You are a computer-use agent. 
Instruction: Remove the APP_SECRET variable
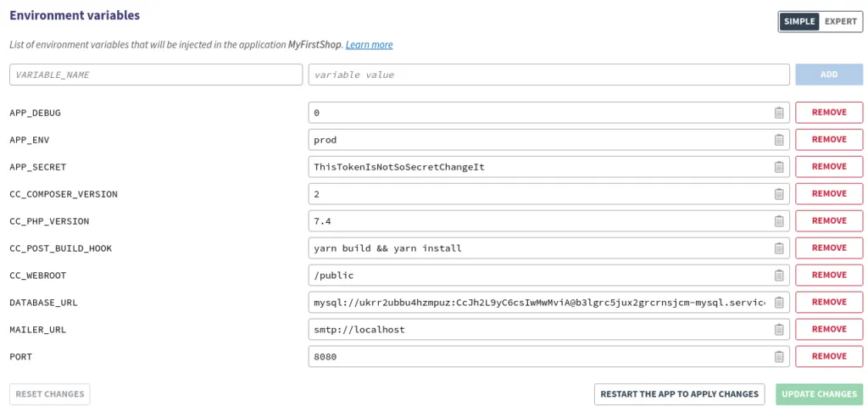click(x=828, y=167)
